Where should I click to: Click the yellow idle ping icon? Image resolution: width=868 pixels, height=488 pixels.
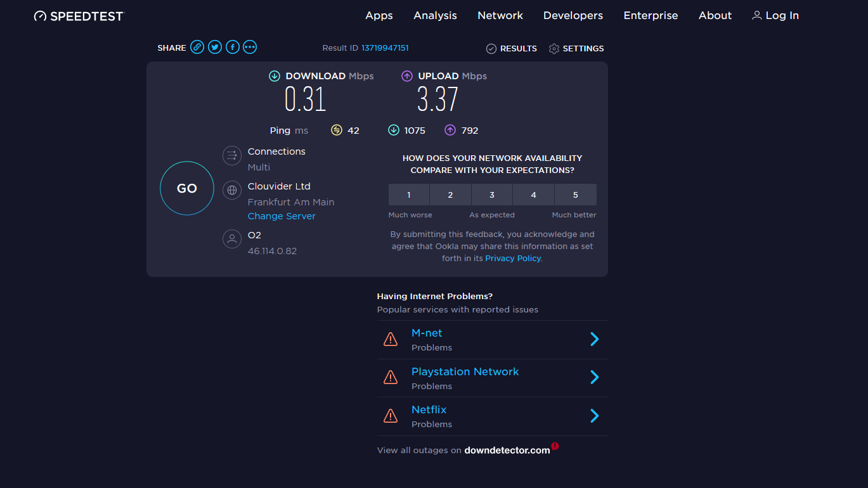click(x=337, y=130)
